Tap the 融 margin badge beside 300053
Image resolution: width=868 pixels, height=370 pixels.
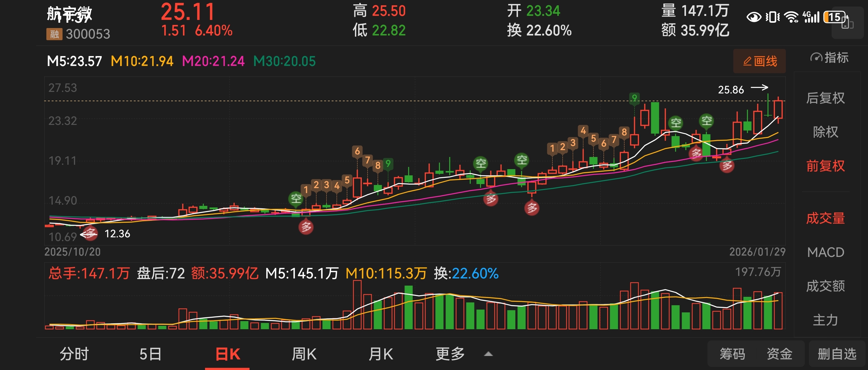tap(54, 34)
